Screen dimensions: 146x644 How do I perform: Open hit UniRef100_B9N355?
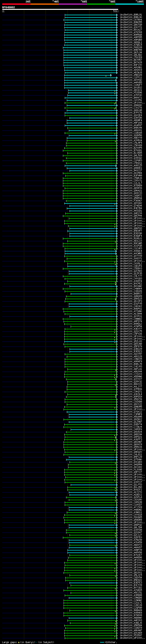[131, 22]
